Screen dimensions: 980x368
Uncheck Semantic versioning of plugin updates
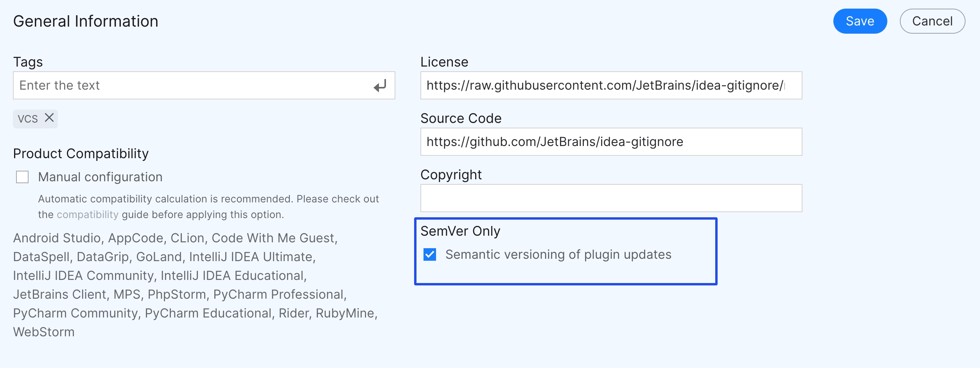point(430,254)
